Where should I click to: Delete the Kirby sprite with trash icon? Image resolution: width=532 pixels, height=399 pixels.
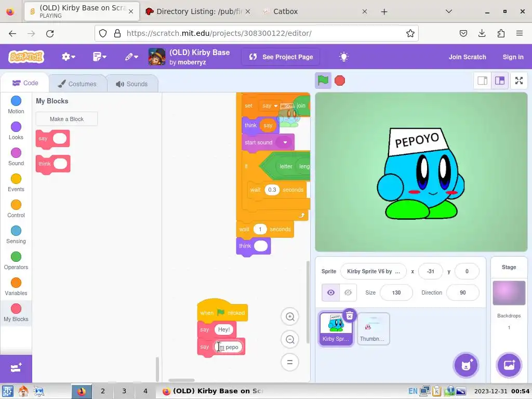(350, 316)
